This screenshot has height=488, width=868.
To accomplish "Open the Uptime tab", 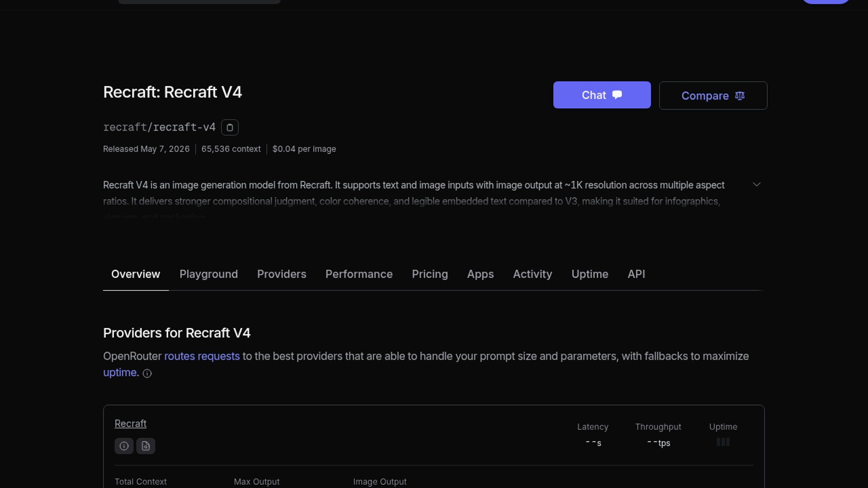I will (x=590, y=274).
